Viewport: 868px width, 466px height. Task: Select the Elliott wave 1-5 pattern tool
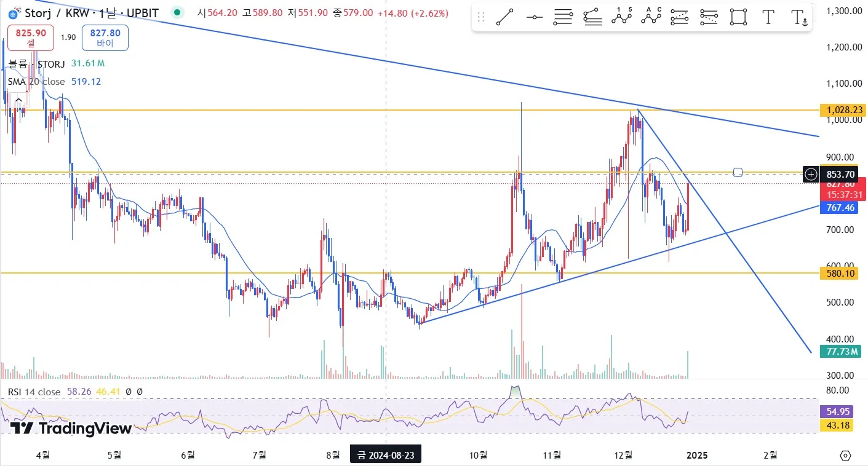(x=622, y=17)
